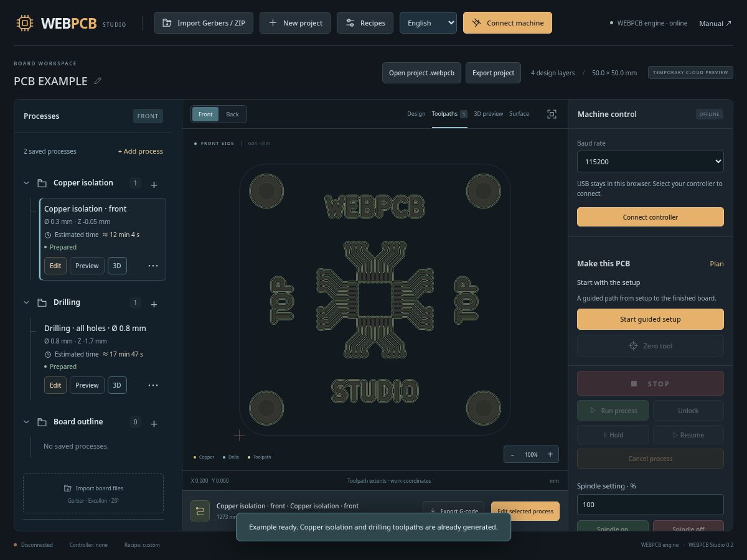Open 3D view for Copper isolation · front
The height and width of the screenshot is (560, 747).
[x=117, y=266]
